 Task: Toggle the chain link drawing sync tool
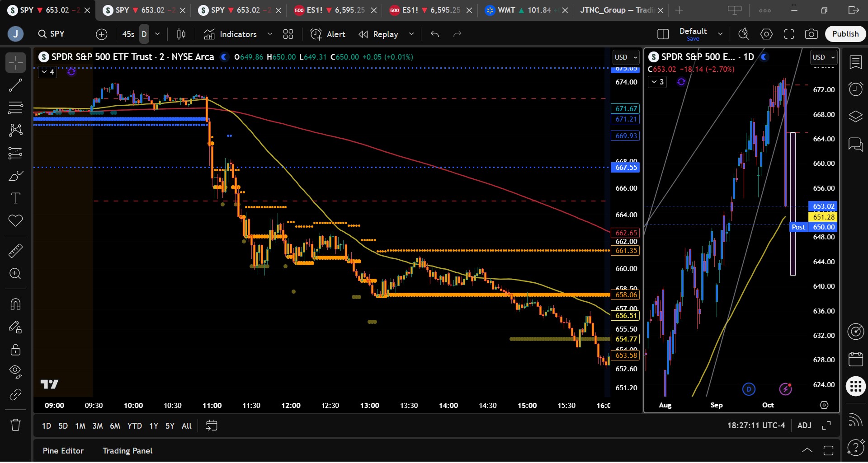click(15, 395)
